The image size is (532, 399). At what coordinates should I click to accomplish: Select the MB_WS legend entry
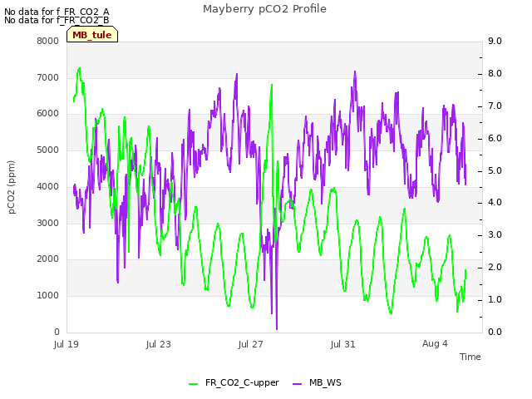pyautogui.click(x=318, y=382)
